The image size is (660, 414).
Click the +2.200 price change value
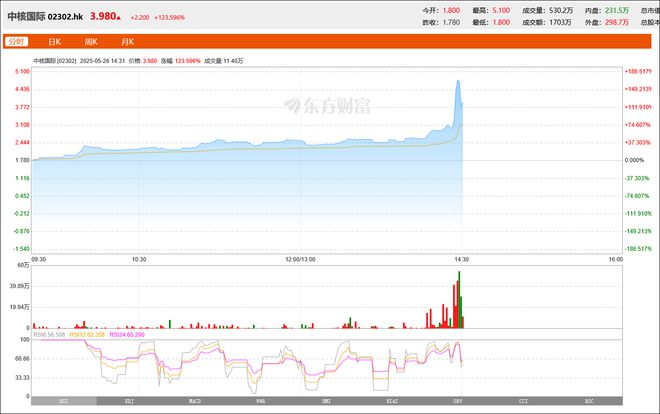coord(140,17)
